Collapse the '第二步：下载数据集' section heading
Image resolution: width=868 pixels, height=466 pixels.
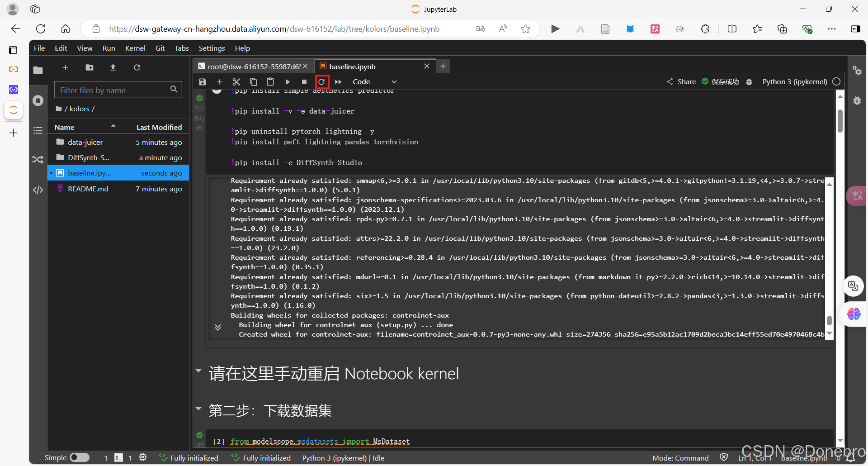coord(199,409)
